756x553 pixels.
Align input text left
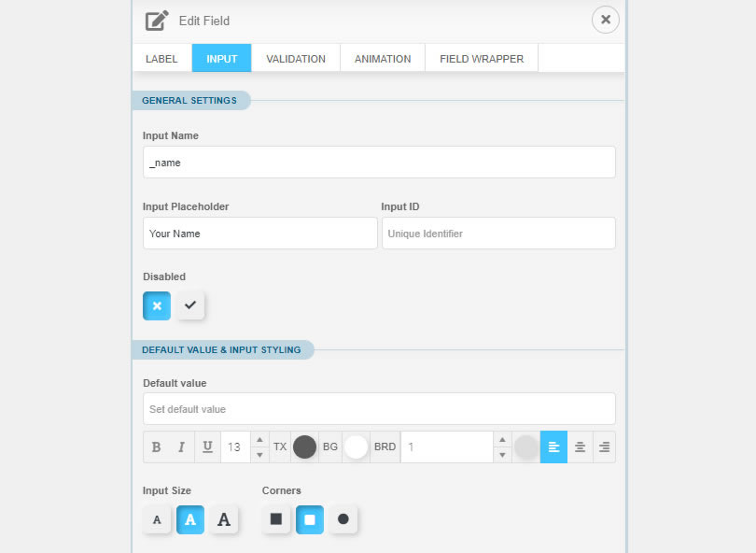[x=554, y=447]
